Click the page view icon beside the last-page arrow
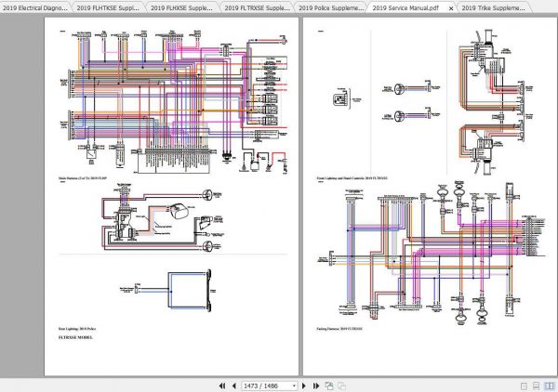Viewport: 558px width, 392px height. pos(328,385)
